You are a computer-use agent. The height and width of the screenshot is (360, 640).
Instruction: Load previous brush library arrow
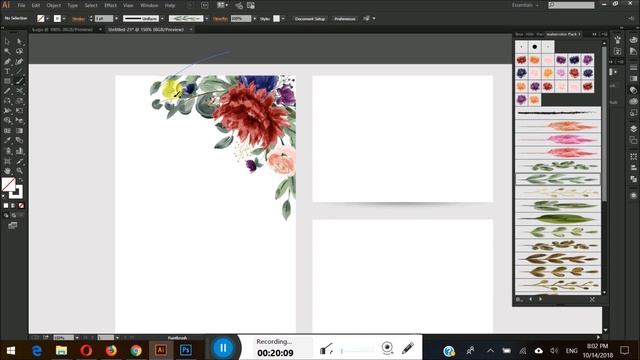click(x=530, y=299)
